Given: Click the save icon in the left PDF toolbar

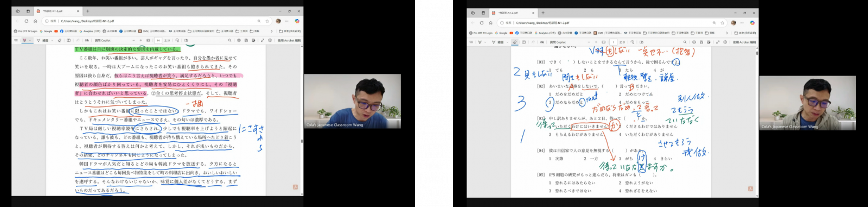Looking at the screenshot, I should click(246, 40).
